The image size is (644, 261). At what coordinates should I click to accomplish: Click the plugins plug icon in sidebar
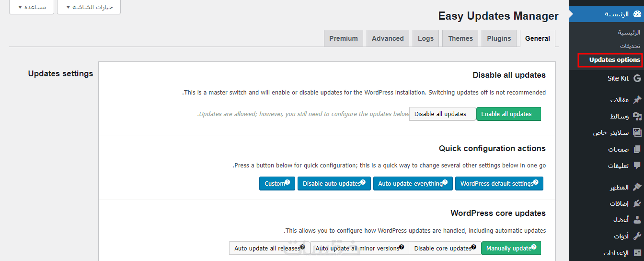(x=637, y=203)
